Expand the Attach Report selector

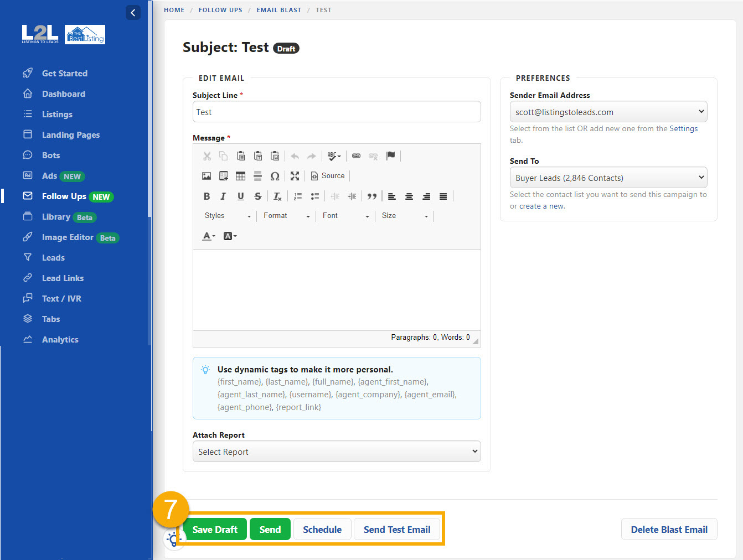[x=336, y=452]
